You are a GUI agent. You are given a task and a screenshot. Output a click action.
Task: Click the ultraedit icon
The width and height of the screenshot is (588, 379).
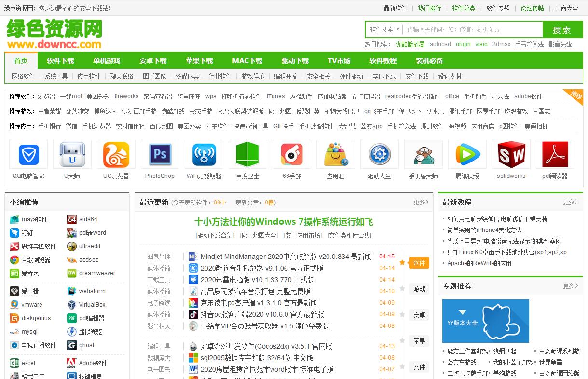72,246
